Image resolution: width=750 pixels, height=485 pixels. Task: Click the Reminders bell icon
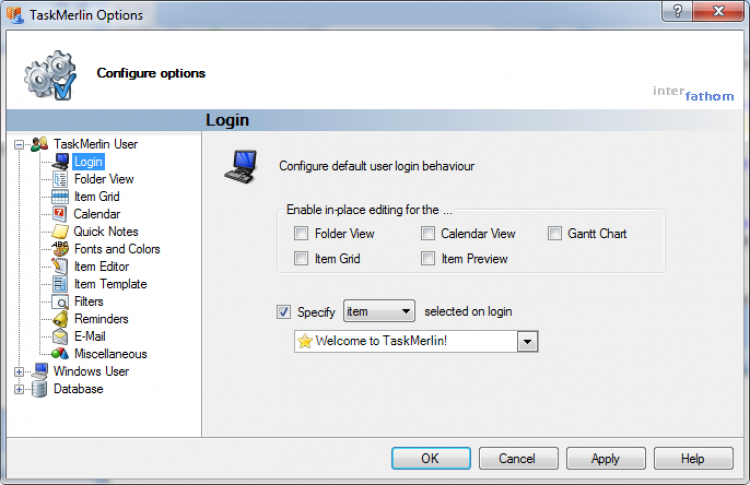(x=60, y=319)
